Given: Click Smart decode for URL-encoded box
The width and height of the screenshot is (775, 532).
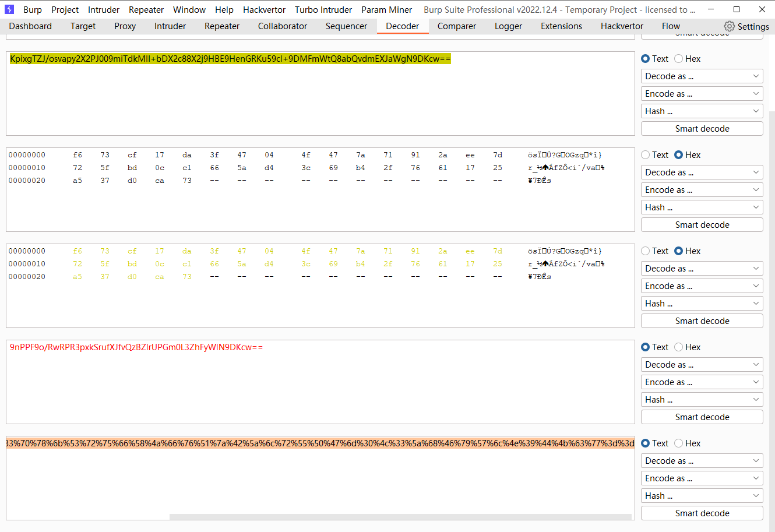Looking at the screenshot, I should [702, 513].
